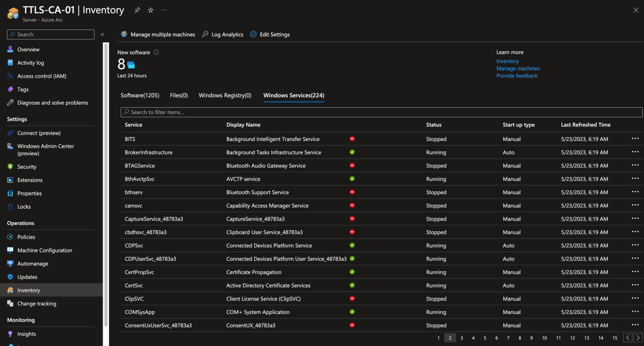Screen dimensions: 644x346
Task: Open Insights under Monitoring
Action: click(x=26, y=334)
